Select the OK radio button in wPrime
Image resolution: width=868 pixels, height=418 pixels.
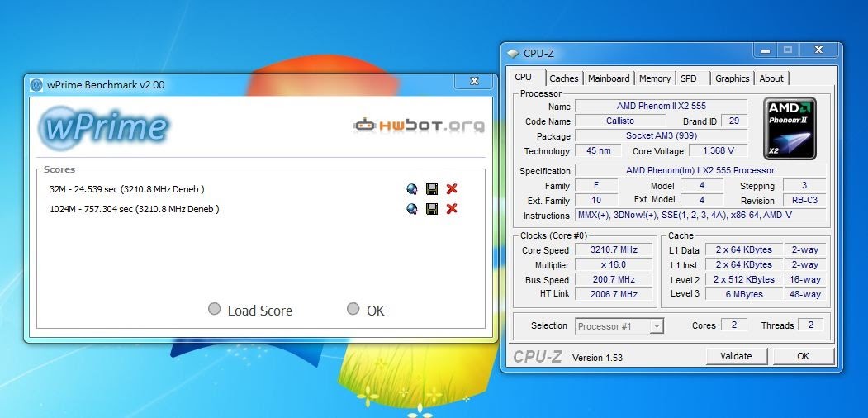click(353, 309)
